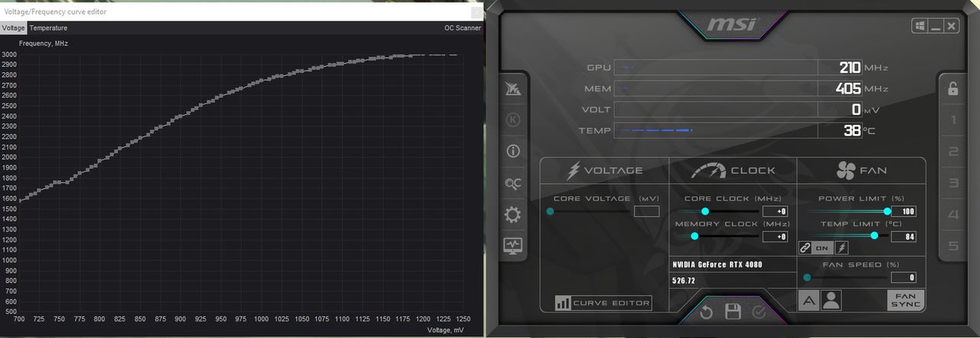Click driver version 526.72 text
This screenshot has height=338, width=980.
pyautogui.click(x=684, y=281)
